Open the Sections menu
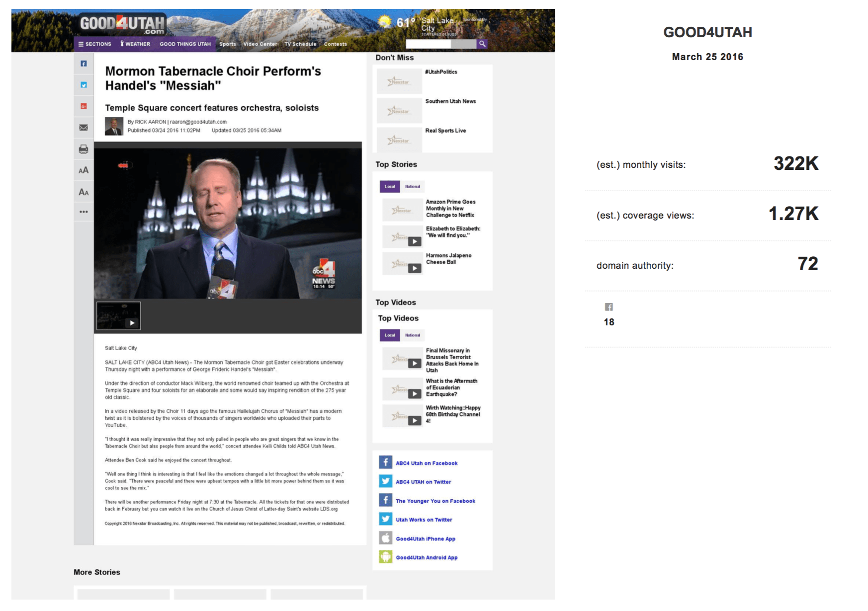The width and height of the screenshot is (868, 611). [94, 44]
